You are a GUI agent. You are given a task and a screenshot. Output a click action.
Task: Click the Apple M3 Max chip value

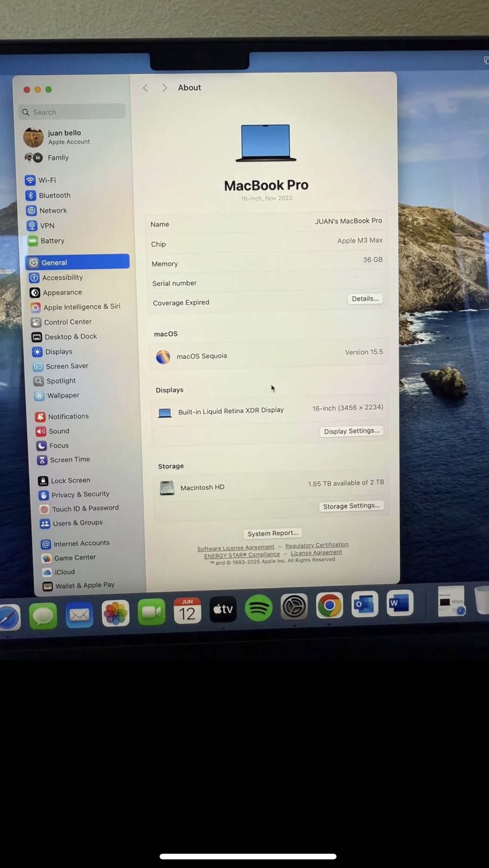(360, 241)
